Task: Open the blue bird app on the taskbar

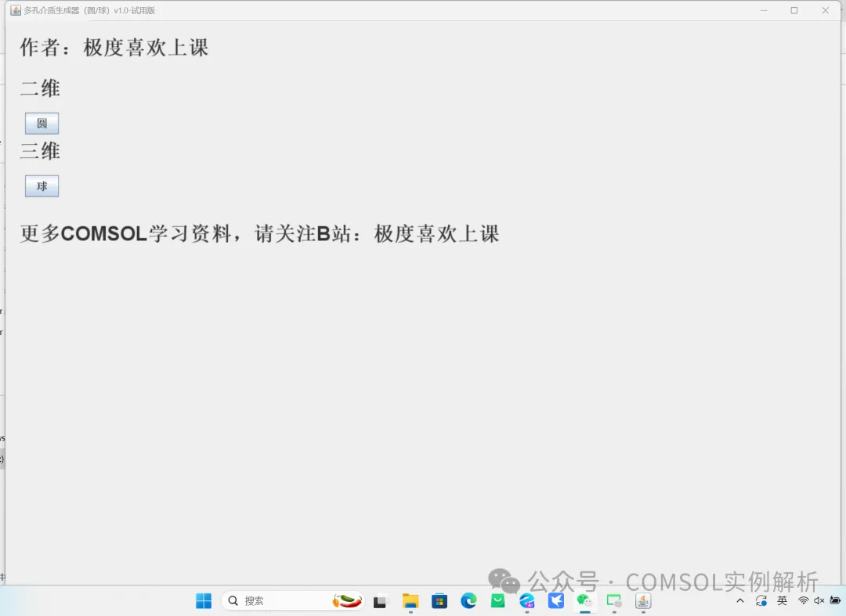Action: (555, 601)
